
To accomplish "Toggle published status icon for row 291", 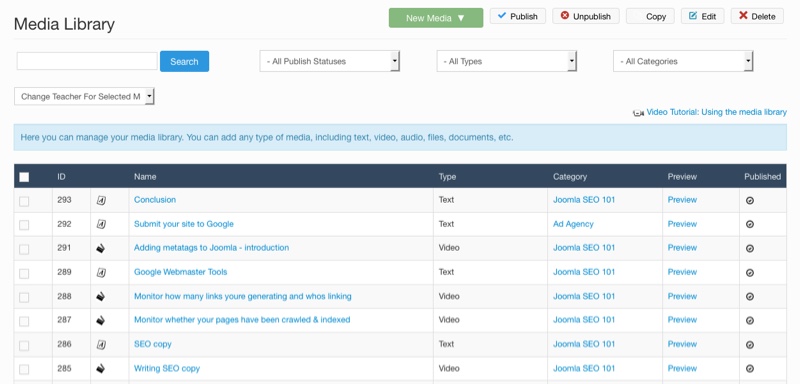I will (x=749, y=249).
